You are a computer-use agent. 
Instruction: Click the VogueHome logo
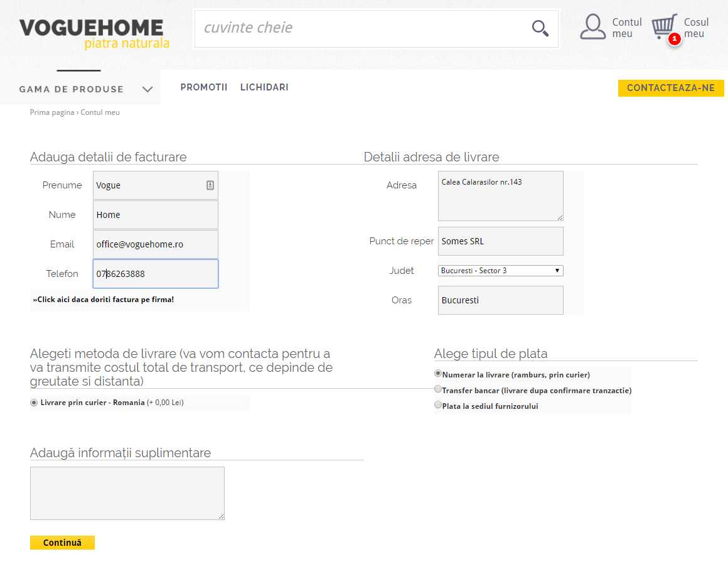[94, 34]
